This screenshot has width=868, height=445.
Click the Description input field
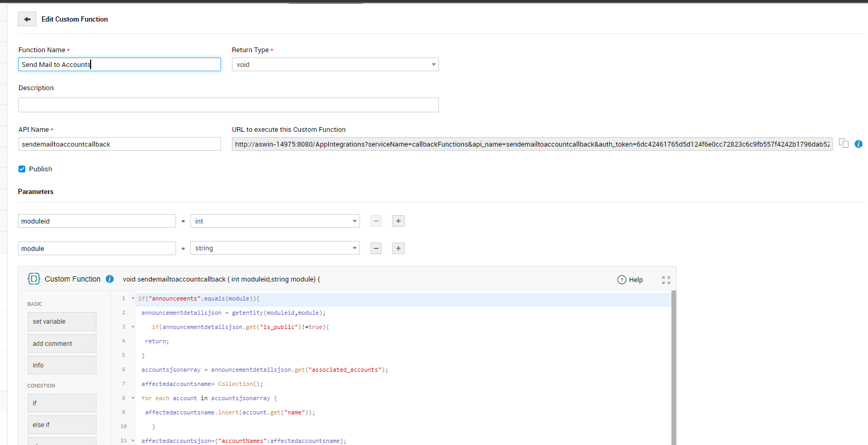[x=228, y=105]
